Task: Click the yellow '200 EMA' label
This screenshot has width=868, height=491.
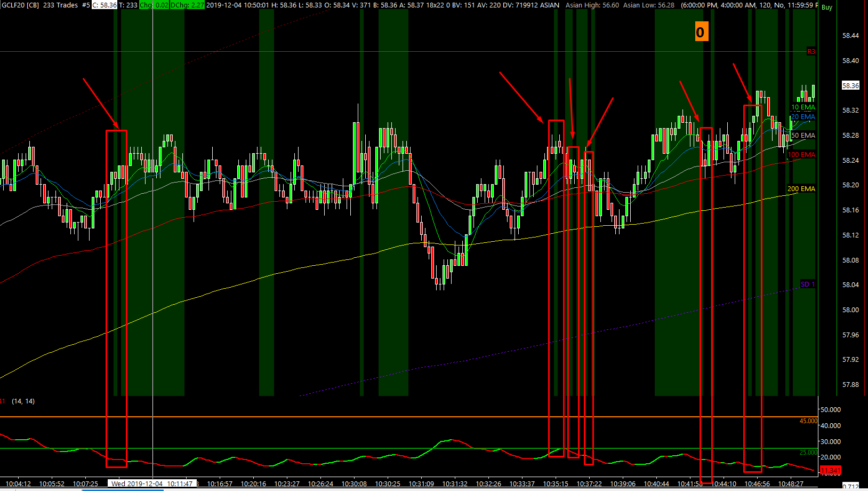Action: pyautogui.click(x=801, y=189)
